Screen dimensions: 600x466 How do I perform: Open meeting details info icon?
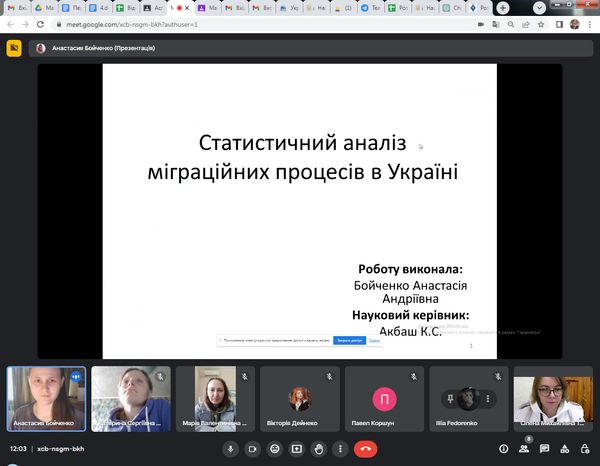504,449
